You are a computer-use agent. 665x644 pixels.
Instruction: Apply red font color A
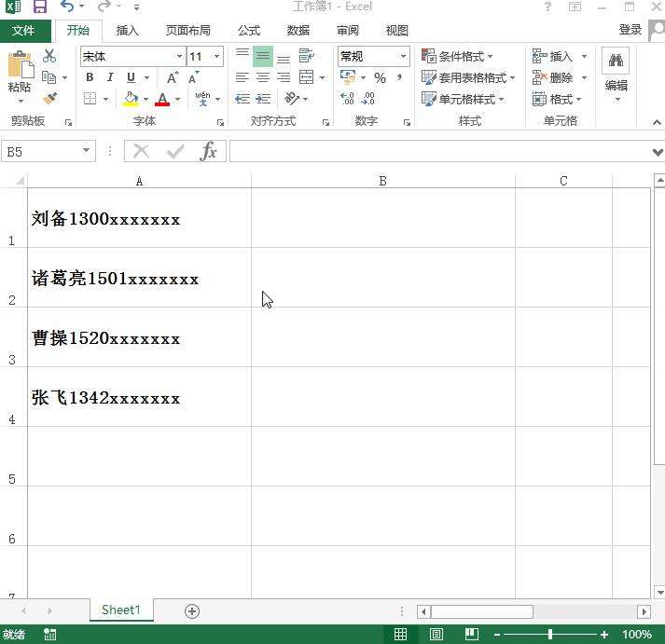pyautogui.click(x=162, y=99)
